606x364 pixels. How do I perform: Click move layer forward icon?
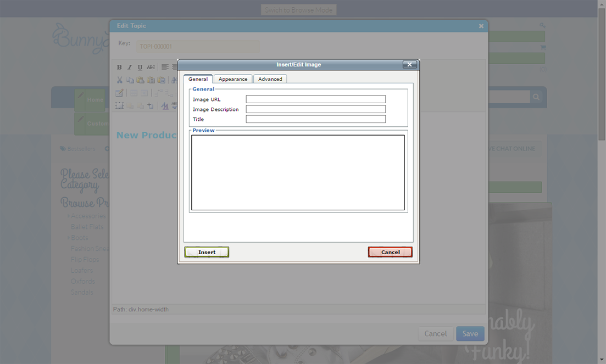pyautogui.click(x=130, y=106)
